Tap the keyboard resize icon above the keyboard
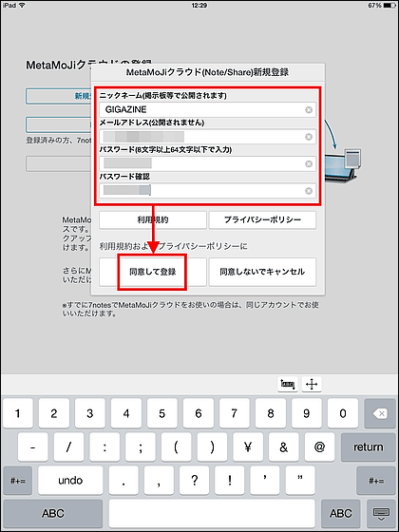The height and width of the screenshot is (532, 399). pos(287,385)
